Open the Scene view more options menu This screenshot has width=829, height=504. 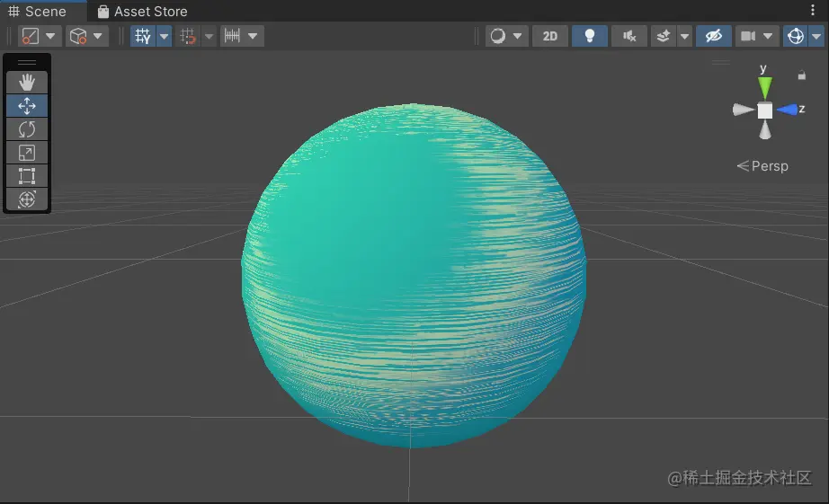[813, 10]
